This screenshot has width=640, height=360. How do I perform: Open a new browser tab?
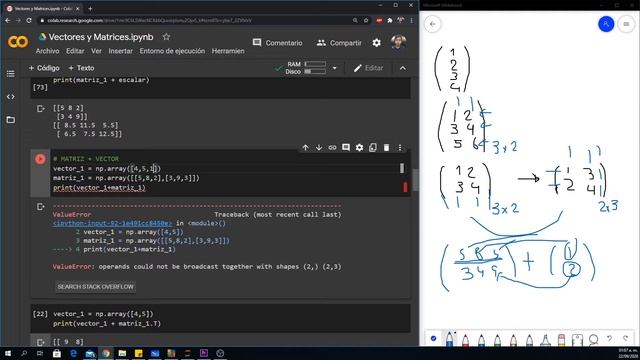(x=90, y=8)
